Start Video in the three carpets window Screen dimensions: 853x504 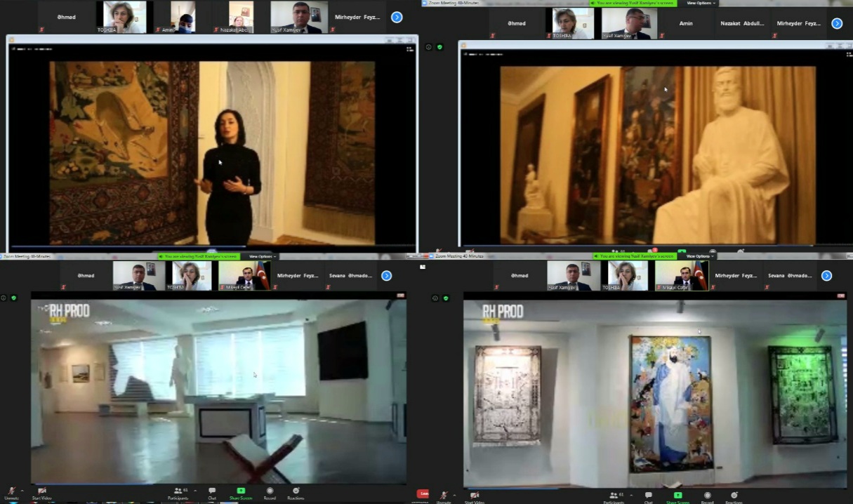pyautogui.click(x=475, y=497)
